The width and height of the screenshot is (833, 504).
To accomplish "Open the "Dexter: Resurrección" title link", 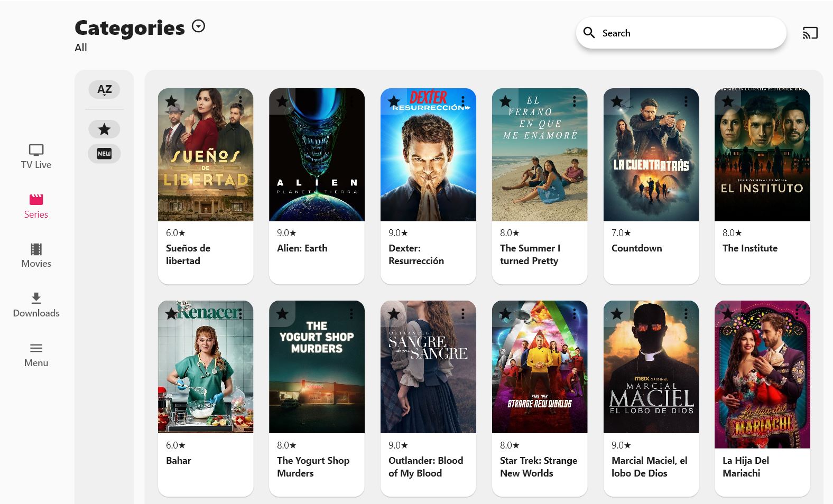I will click(416, 254).
